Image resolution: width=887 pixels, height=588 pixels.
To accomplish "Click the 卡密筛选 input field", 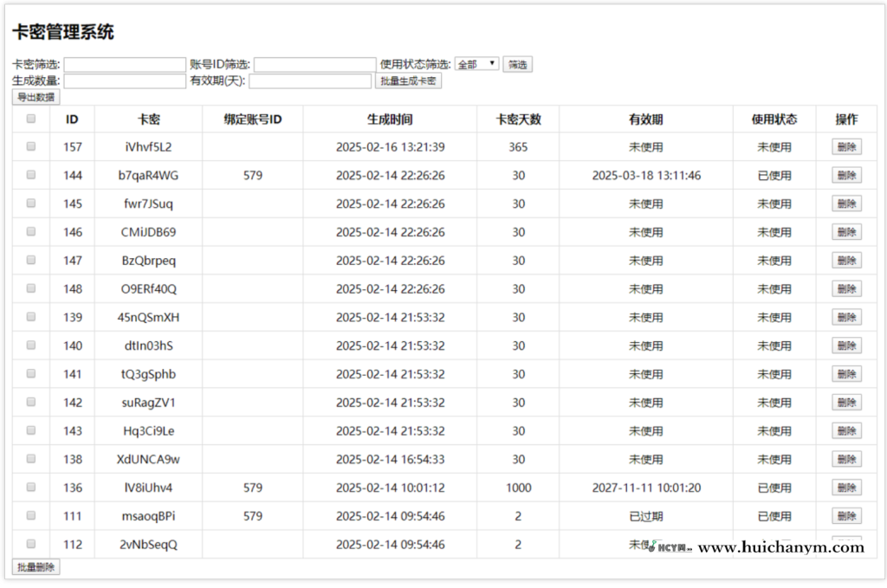I will click(x=126, y=63).
